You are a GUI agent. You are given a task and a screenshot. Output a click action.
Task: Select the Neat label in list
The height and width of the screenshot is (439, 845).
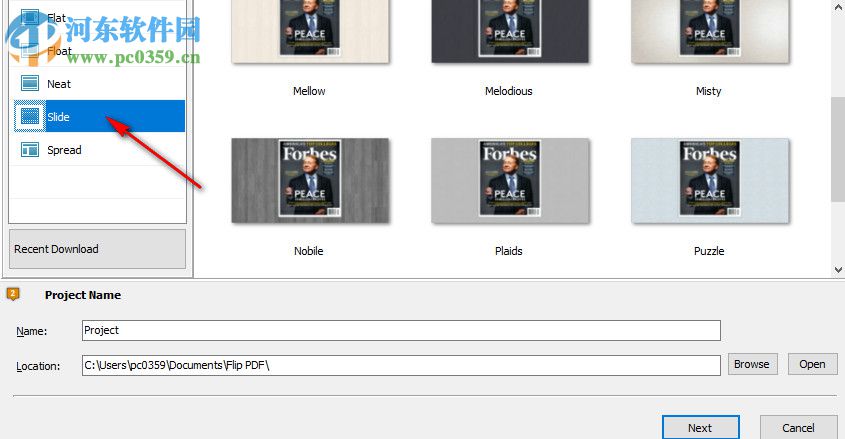[59, 84]
